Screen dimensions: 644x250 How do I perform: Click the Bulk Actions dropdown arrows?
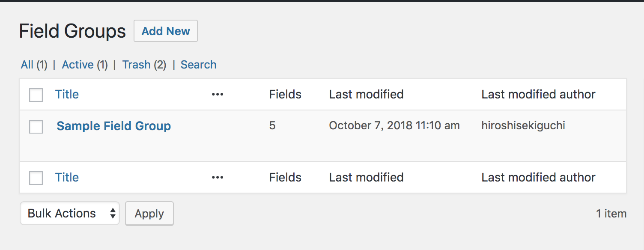coord(113,213)
